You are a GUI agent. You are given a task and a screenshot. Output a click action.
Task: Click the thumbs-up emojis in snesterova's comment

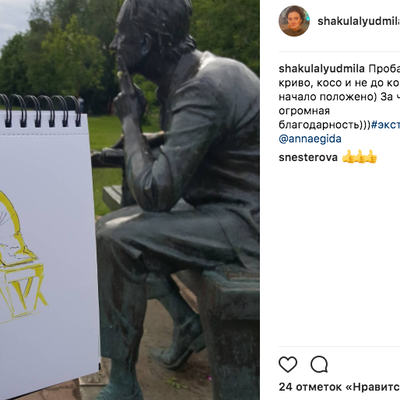[x=360, y=157]
